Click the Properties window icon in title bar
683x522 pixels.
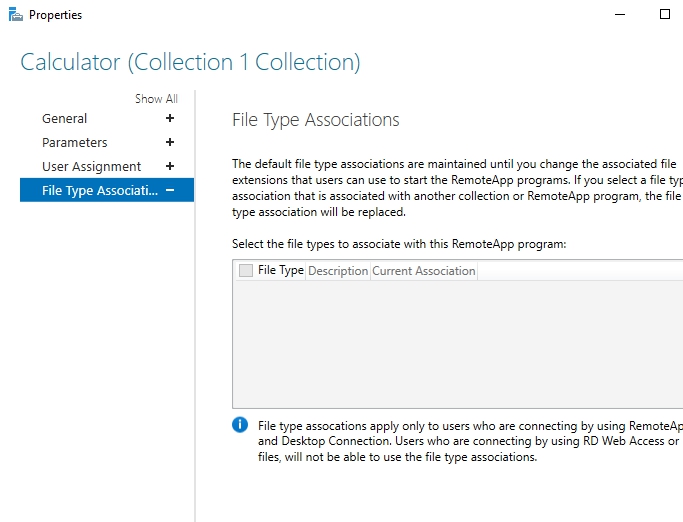pos(15,15)
